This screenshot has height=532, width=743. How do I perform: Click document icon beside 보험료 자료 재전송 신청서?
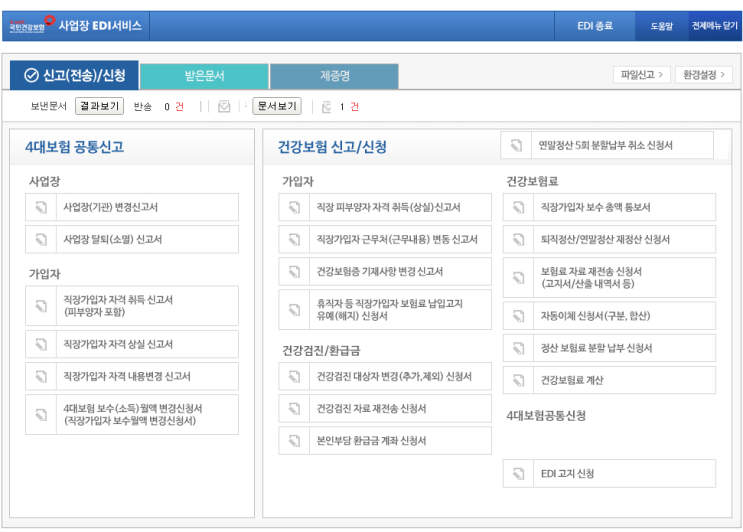518,278
